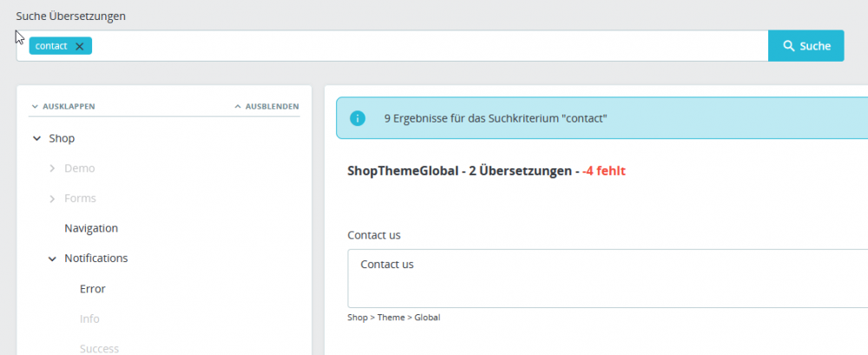Collapse the Notifications node chevron
This screenshot has width=868, height=355.
52,259
